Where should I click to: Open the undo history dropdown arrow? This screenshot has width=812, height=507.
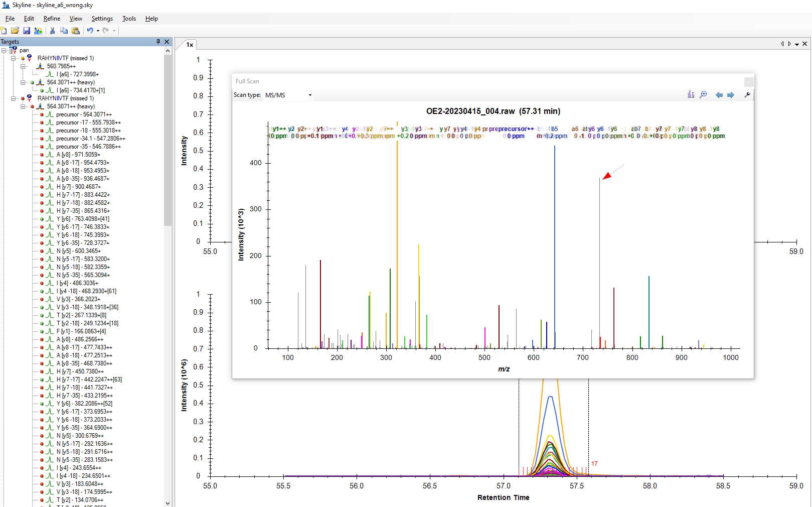click(98, 31)
